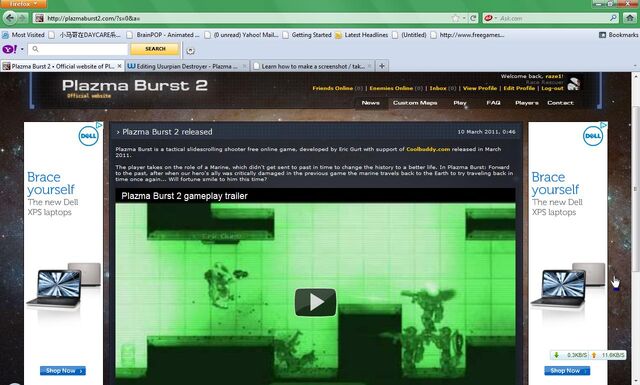The image size is (640, 385).
Task: Close the Plazma Burst 2 tab
Action: tap(119, 66)
